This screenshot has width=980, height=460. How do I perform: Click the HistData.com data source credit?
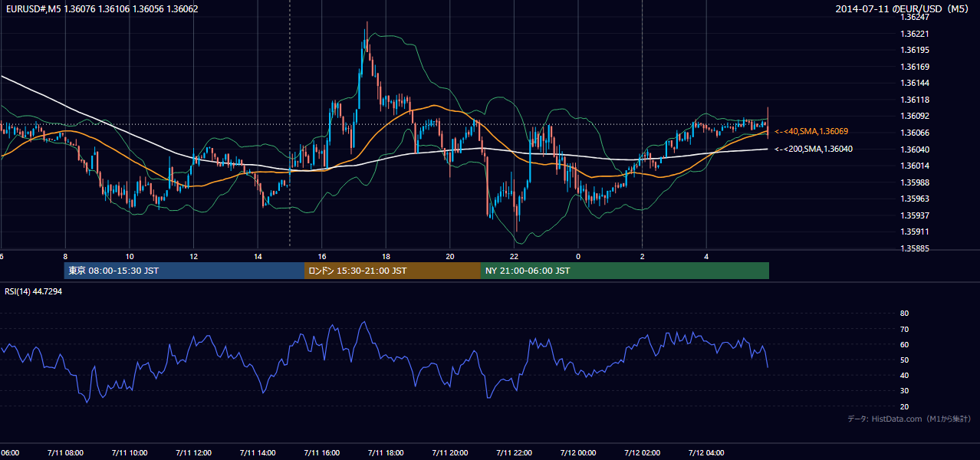(x=909, y=419)
